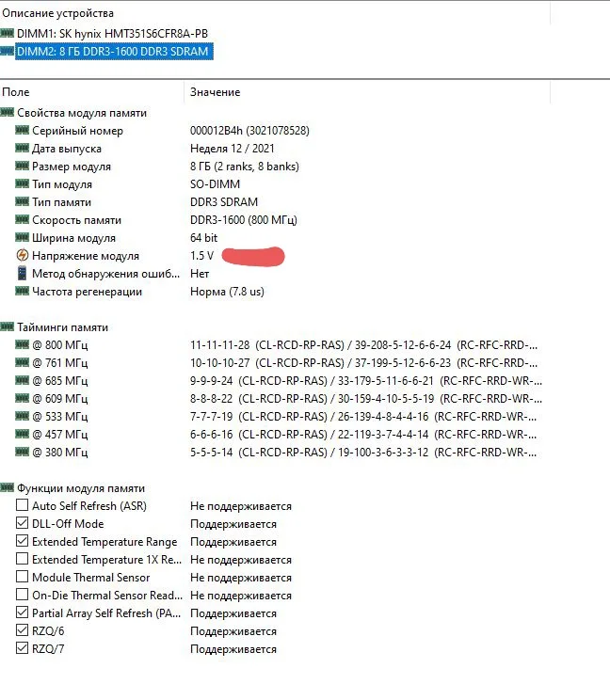Viewport: 610px width, 700px height.
Task: Click the lightning voltage icon for Напряжение модуля
Action: pos(22,255)
